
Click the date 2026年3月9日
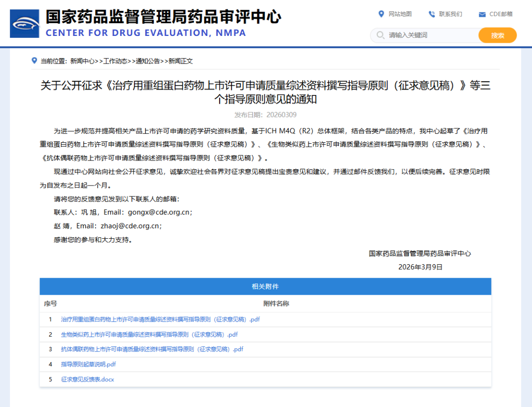coord(420,267)
